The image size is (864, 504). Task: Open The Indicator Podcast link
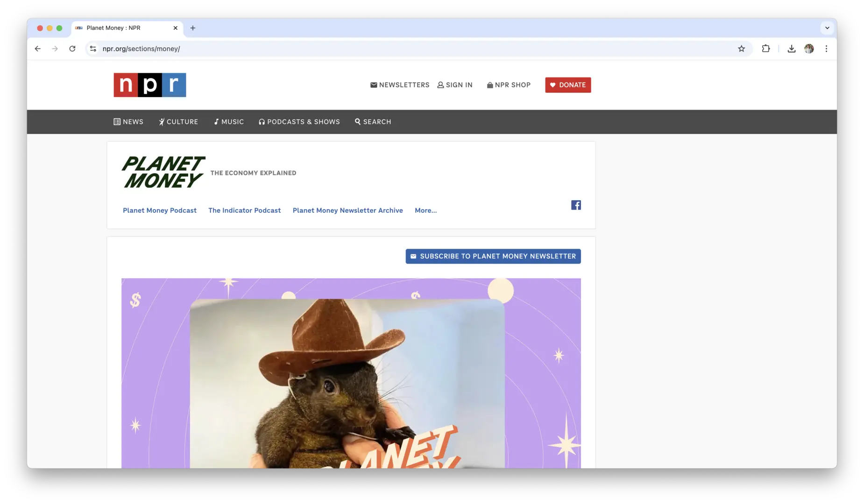click(244, 210)
